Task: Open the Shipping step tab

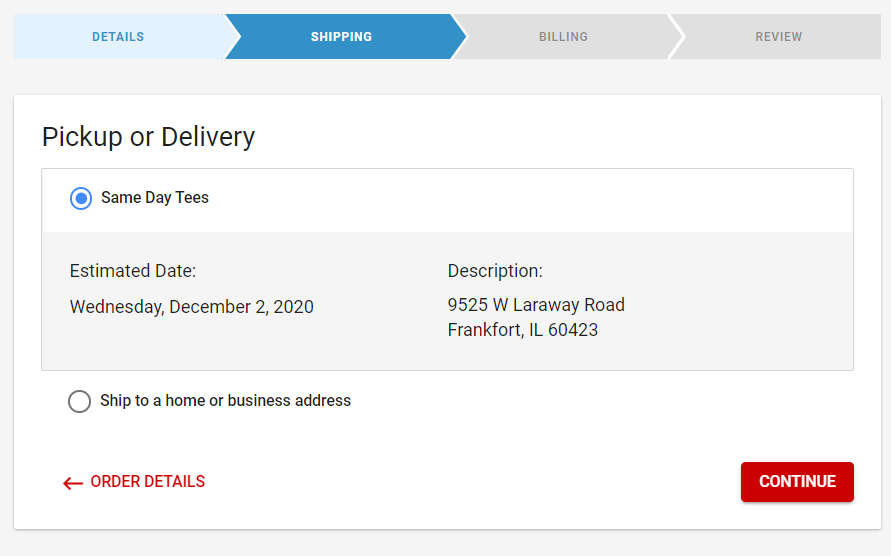Action: [x=341, y=37]
